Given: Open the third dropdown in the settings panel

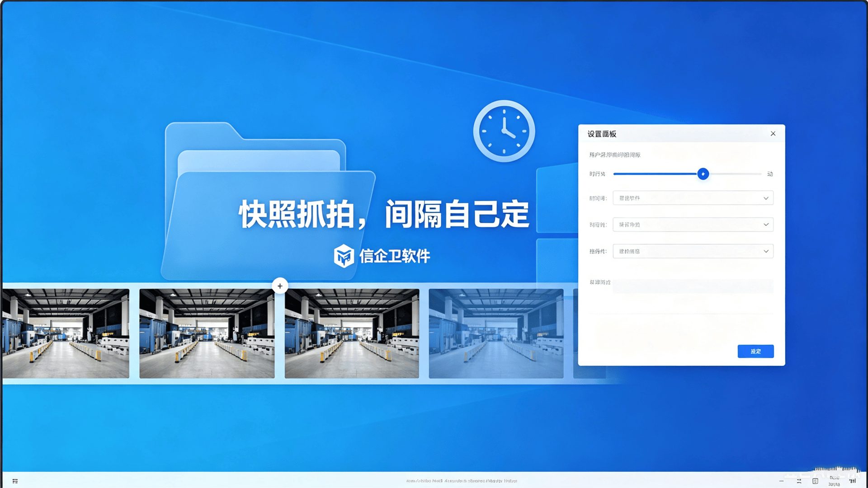Looking at the screenshot, I should pos(693,251).
